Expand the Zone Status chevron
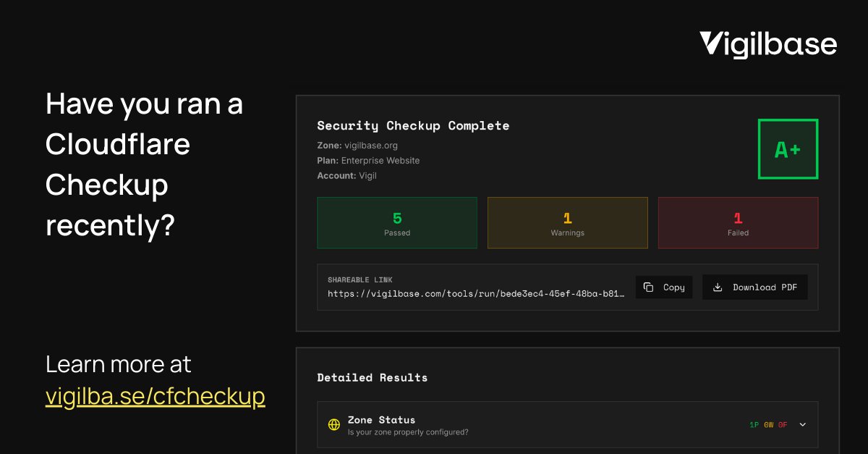The image size is (868, 454). pyautogui.click(x=802, y=425)
